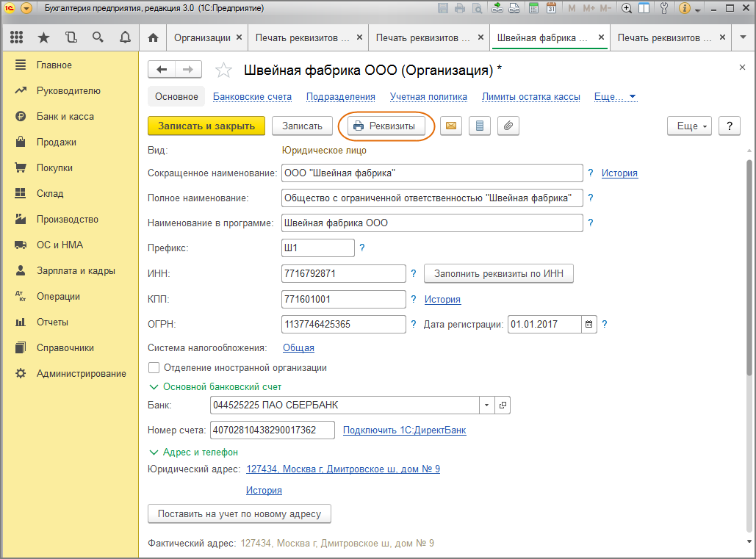Click Заполнить реквизиты по ИНН

pyautogui.click(x=499, y=273)
